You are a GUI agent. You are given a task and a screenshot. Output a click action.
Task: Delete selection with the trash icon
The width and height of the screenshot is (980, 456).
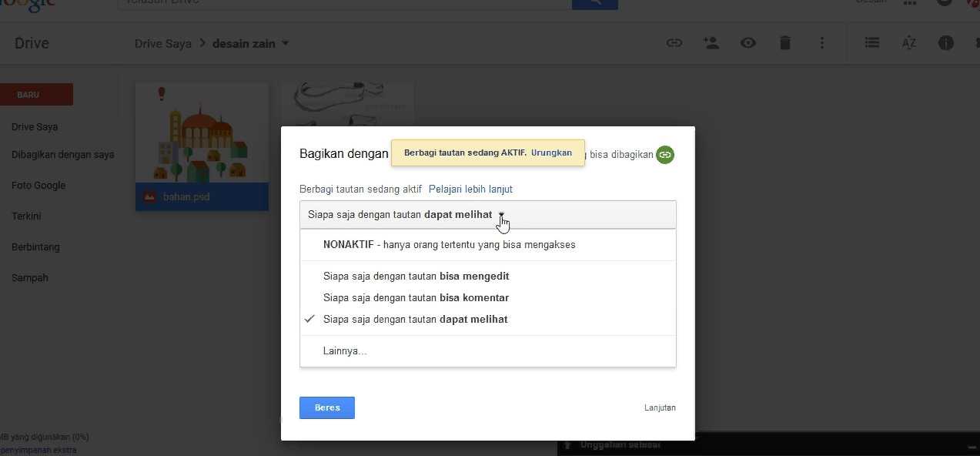tap(784, 42)
